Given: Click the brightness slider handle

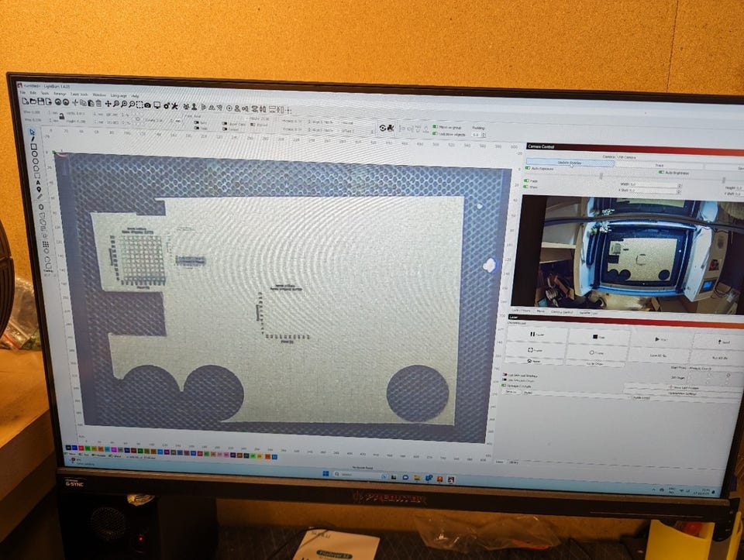Looking at the screenshot, I should [724, 180].
